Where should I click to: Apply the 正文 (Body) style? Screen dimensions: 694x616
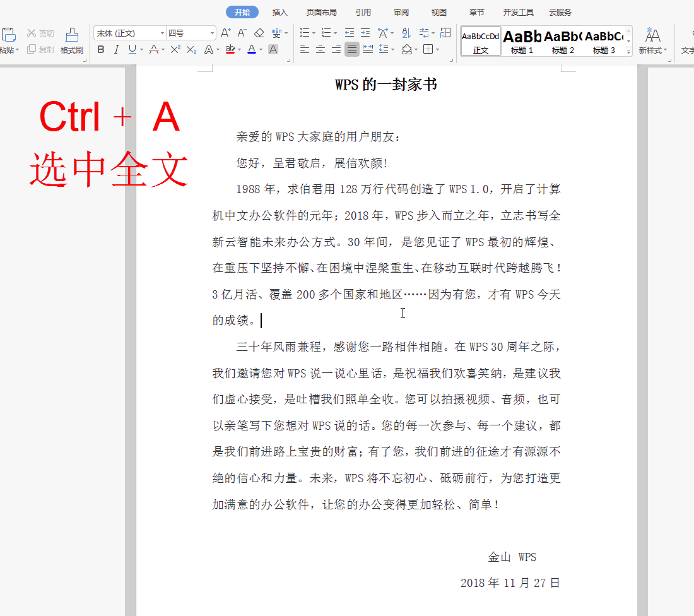coord(481,41)
